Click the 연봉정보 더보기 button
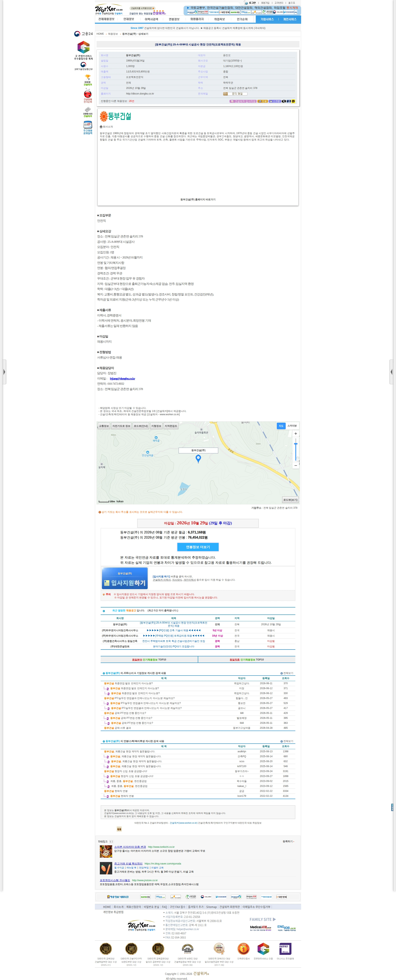Image resolution: width=396 pixels, height=980 pixels. click(x=198, y=547)
